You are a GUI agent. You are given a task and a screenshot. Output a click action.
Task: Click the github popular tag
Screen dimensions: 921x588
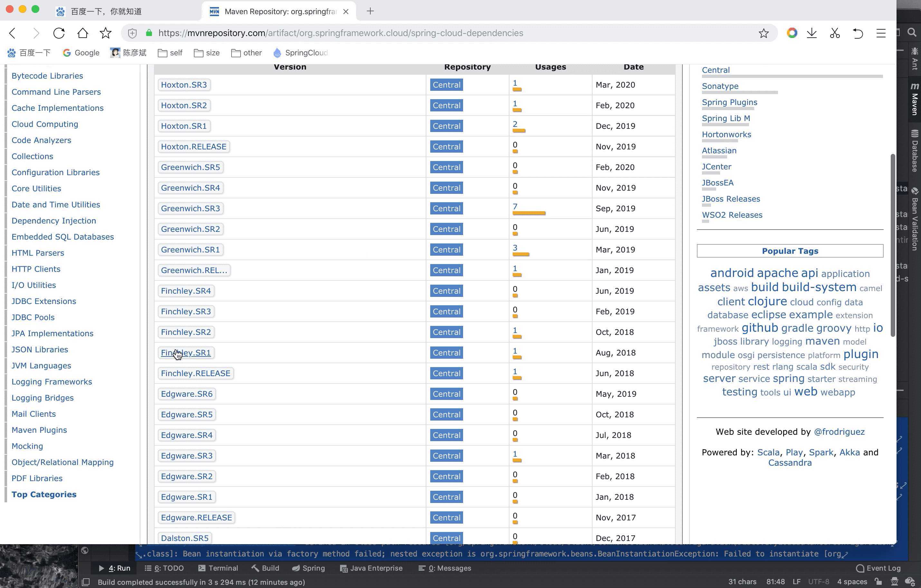point(760,328)
